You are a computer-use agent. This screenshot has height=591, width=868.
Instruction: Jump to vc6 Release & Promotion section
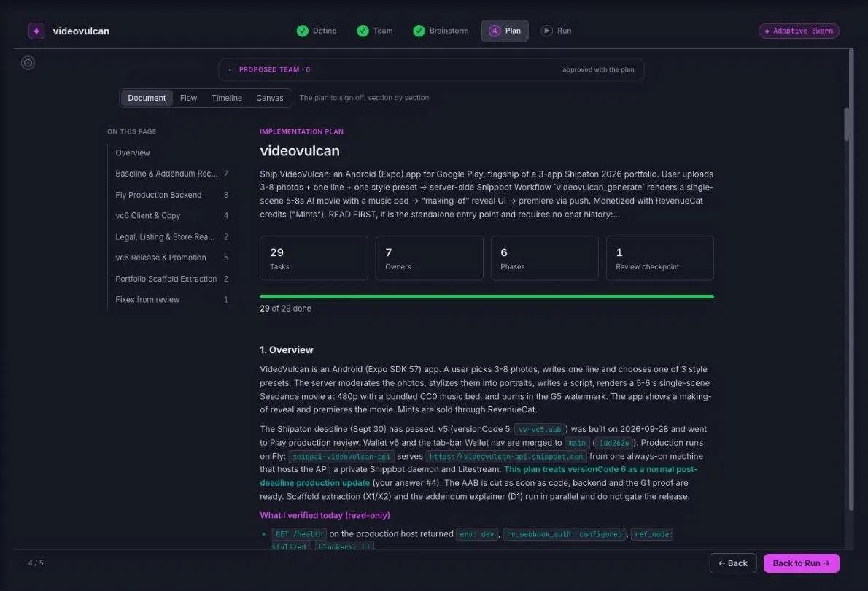coord(171,258)
